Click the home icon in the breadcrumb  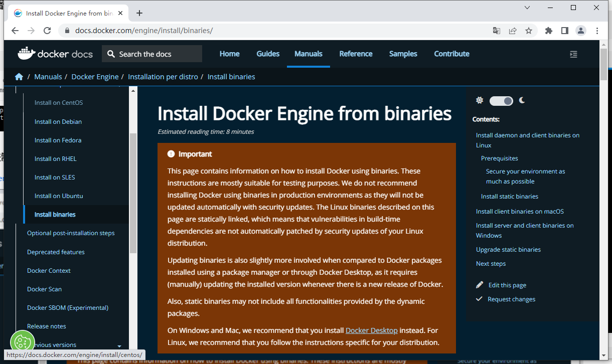(19, 77)
